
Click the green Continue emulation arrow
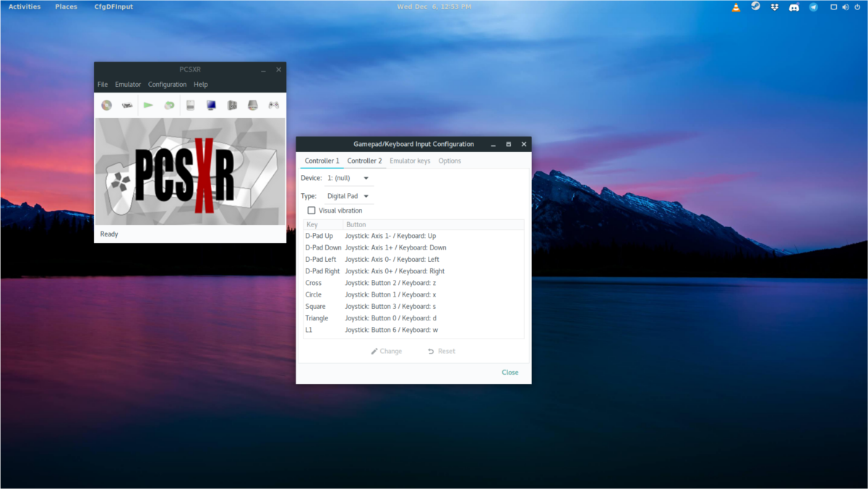coord(148,105)
